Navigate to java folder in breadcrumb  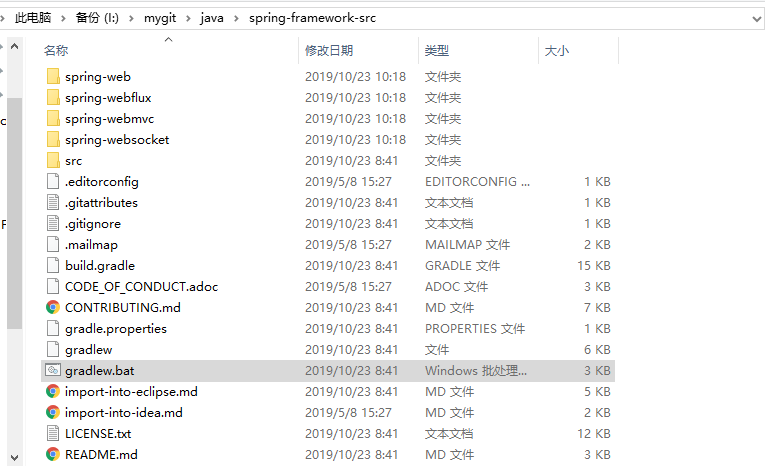coord(212,19)
